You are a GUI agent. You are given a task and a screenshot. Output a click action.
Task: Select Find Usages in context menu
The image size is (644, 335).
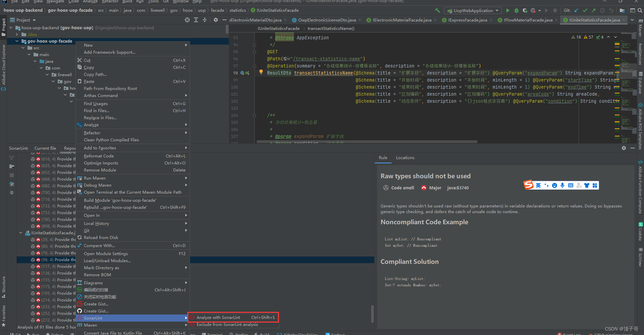[x=133, y=104]
